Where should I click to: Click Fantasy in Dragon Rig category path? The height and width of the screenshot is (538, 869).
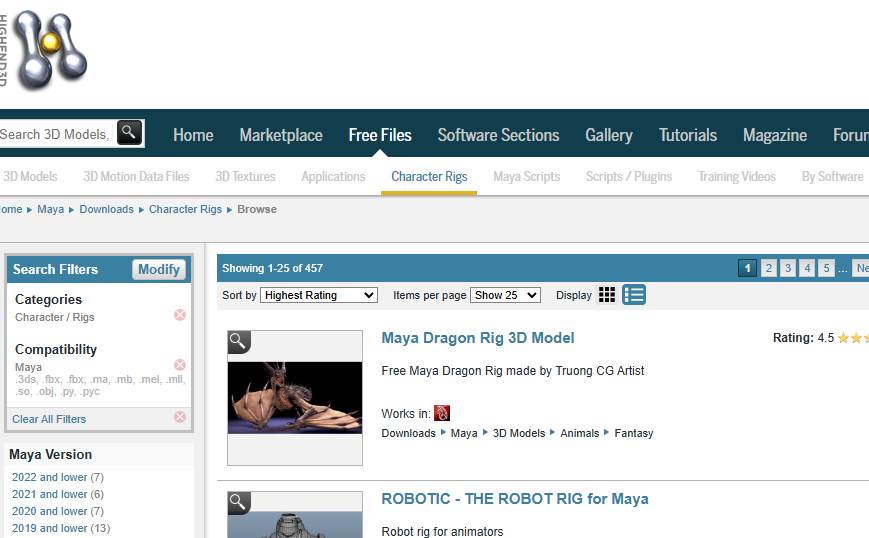pyautogui.click(x=633, y=433)
